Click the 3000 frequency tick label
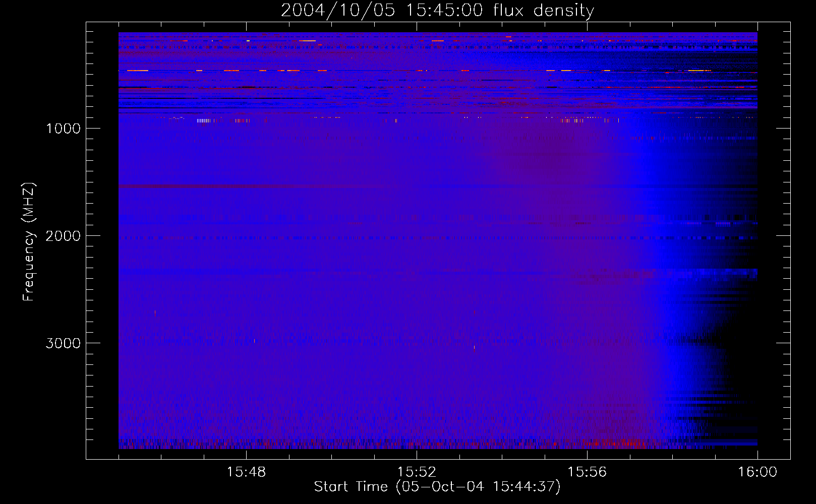Viewport: 816px width, 504px height. (x=63, y=343)
